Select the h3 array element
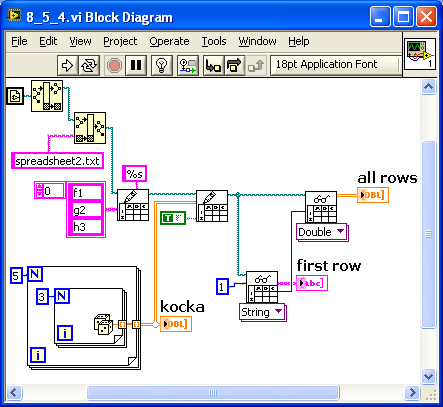Viewport: 443px width, 407px height. point(86,227)
